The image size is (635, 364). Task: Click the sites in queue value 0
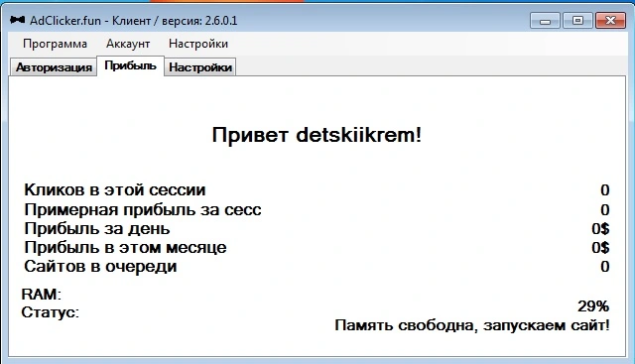605,267
